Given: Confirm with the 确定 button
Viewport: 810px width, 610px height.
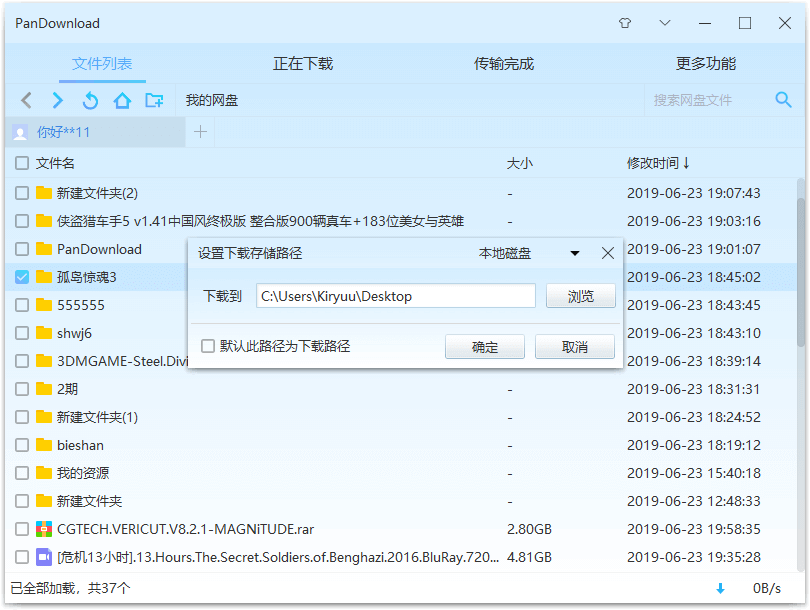Looking at the screenshot, I should click(x=485, y=347).
